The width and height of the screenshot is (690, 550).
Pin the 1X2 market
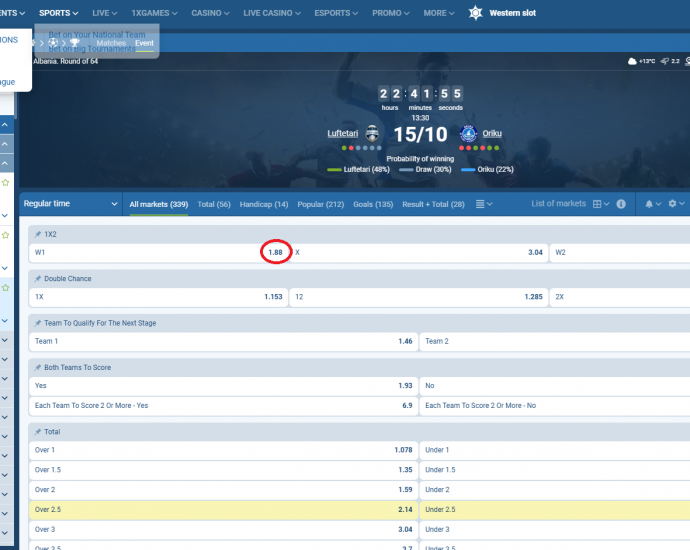pyautogui.click(x=38, y=234)
